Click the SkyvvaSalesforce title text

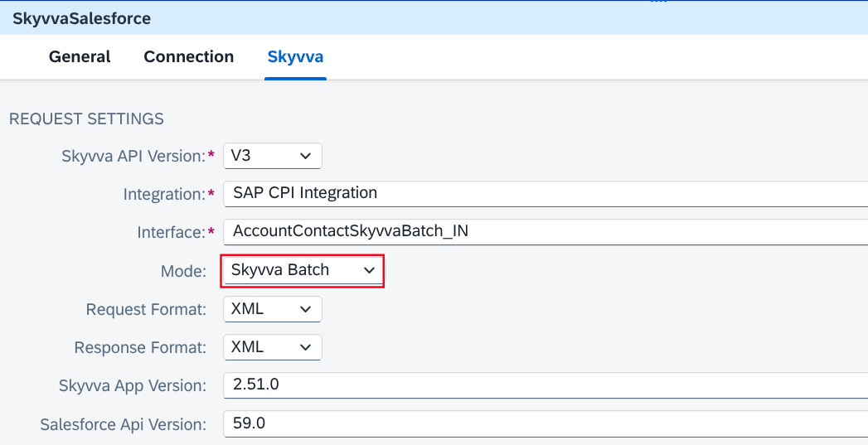pyautogui.click(x=81, y=18)
